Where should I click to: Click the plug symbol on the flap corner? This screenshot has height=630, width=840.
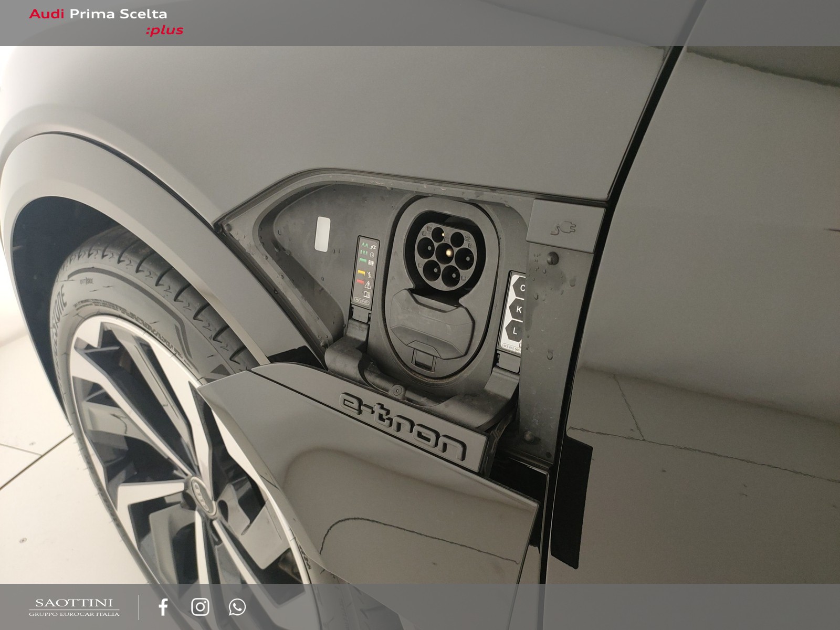563,227
